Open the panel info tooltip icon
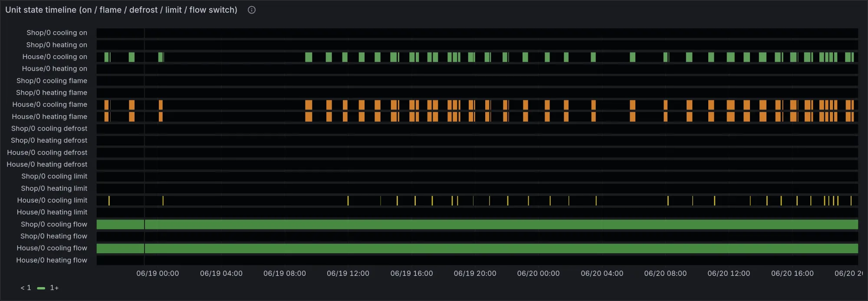The height and width of the screenshot is (301, 868). tap(252, 10)
